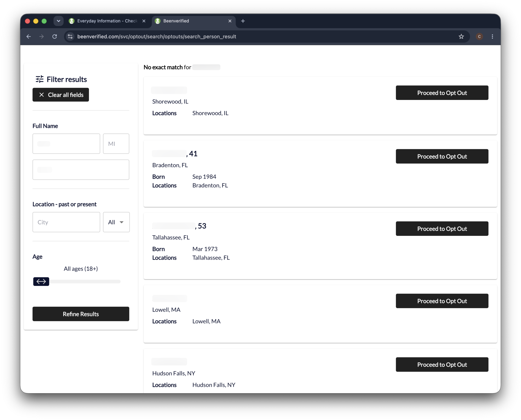Click the MI middle initial field

click(116, 144)
